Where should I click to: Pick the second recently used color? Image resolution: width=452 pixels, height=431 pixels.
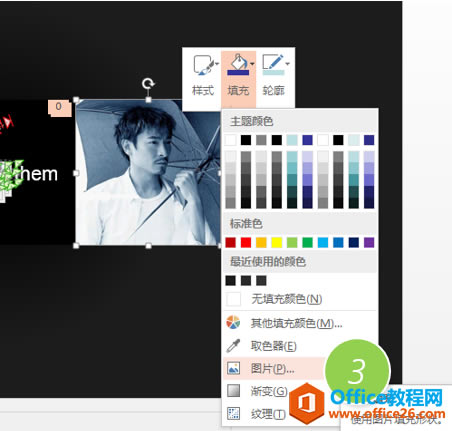(246, 280)
